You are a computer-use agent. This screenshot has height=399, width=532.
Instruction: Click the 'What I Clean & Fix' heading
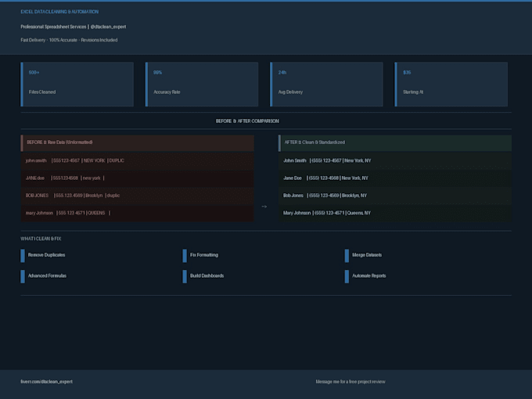tap(41, 239)
